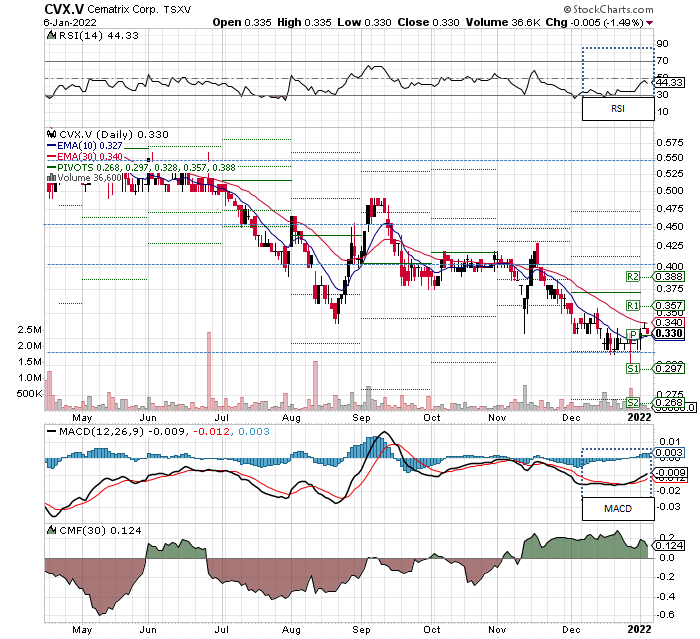The image size is (700, 639).
Task: Click the down triangle after Chg percentage
Action: 649,23
